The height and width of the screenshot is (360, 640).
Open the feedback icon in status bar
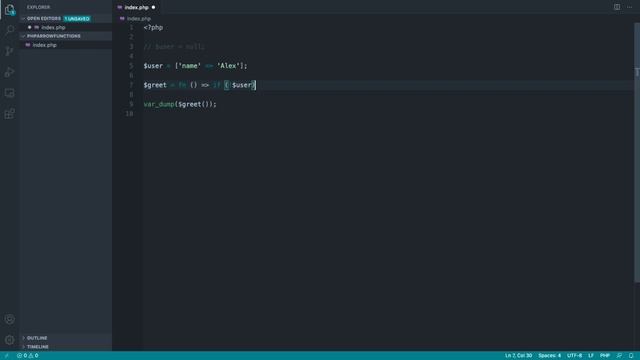pos(619,356)
